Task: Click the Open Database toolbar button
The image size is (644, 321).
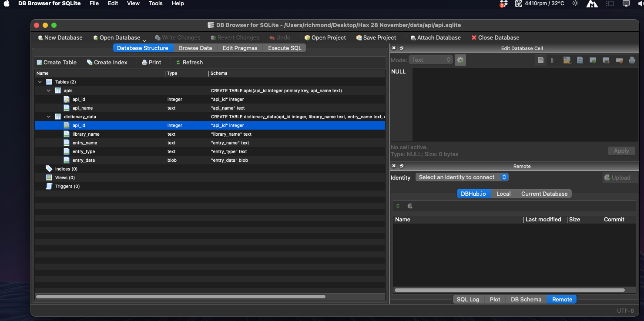Action: point(116,37)
